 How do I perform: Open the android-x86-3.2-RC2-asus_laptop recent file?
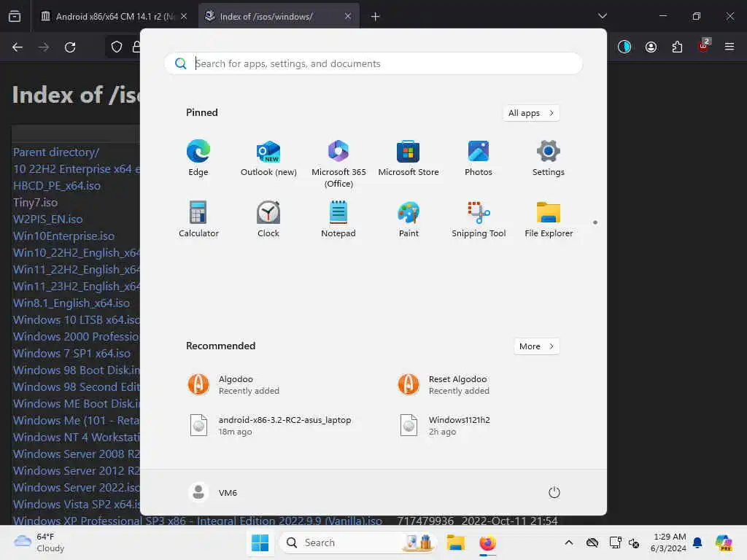[270, 425]
